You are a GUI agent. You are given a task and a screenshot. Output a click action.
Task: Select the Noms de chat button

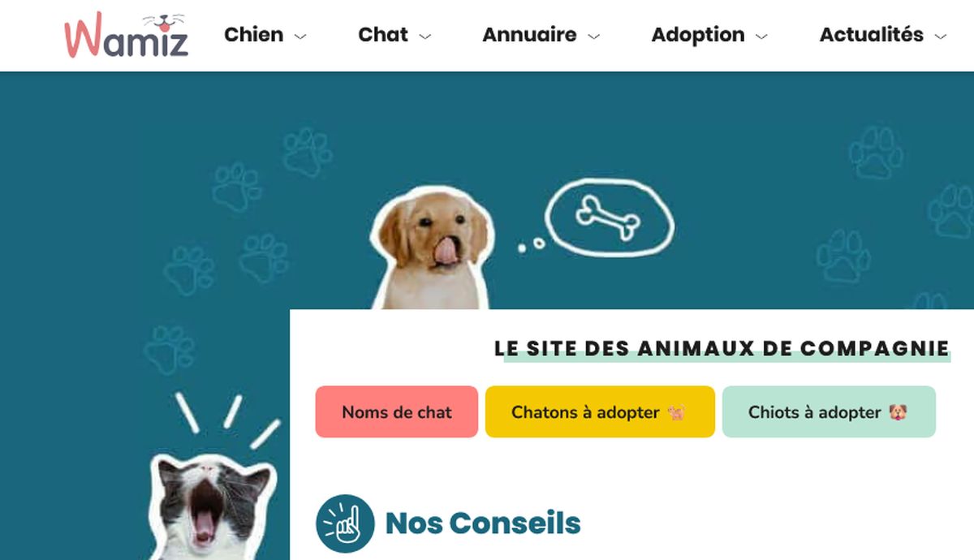click(x=397, y=411)
